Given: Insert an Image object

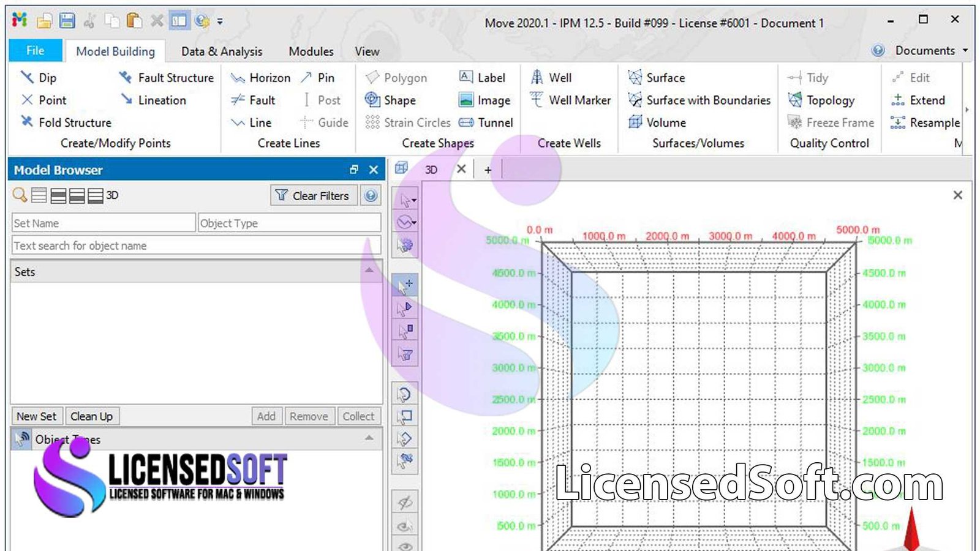Looking at the screenshot, I should click(x=484, y=100).
